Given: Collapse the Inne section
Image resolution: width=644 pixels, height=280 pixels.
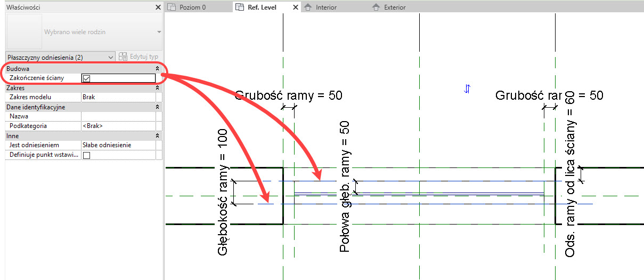Looking at the screenshot, I should (x=157, y=136).
